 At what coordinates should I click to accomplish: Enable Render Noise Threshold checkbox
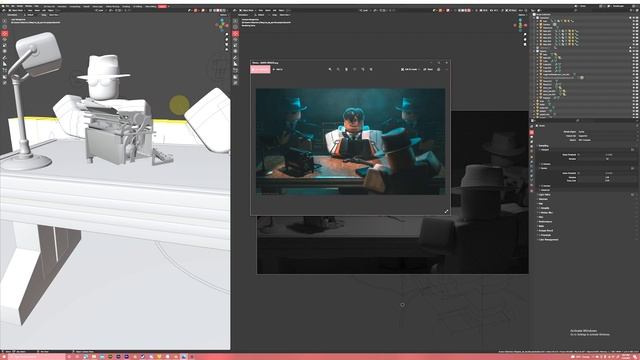[x=578, y=173]
